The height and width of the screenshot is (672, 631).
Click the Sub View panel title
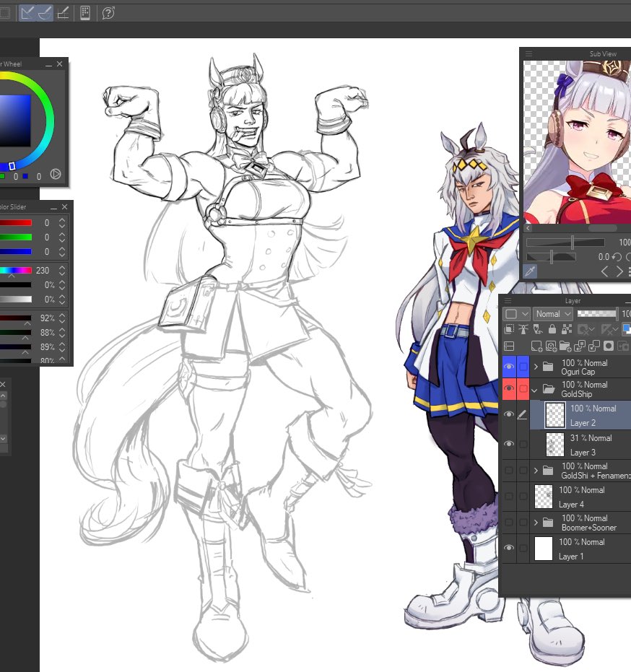click(603, 53)
